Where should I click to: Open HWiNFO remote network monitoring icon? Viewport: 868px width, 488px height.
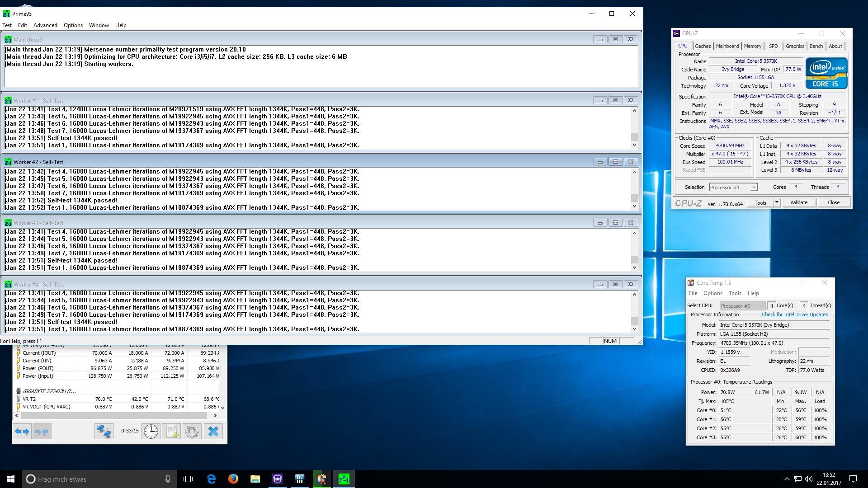pos(104,432)
